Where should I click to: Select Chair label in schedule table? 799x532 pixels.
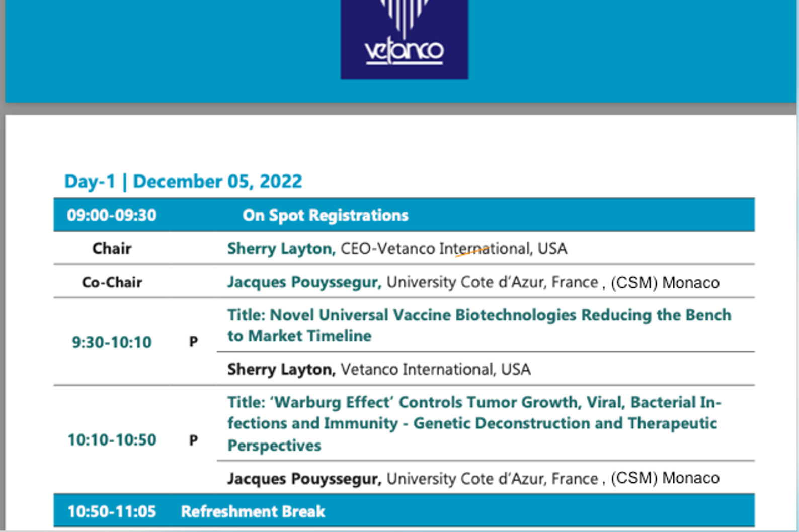pyautogui.click(x=112, y=248)
